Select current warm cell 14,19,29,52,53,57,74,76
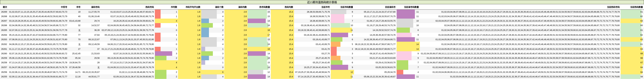 [384, 30]
